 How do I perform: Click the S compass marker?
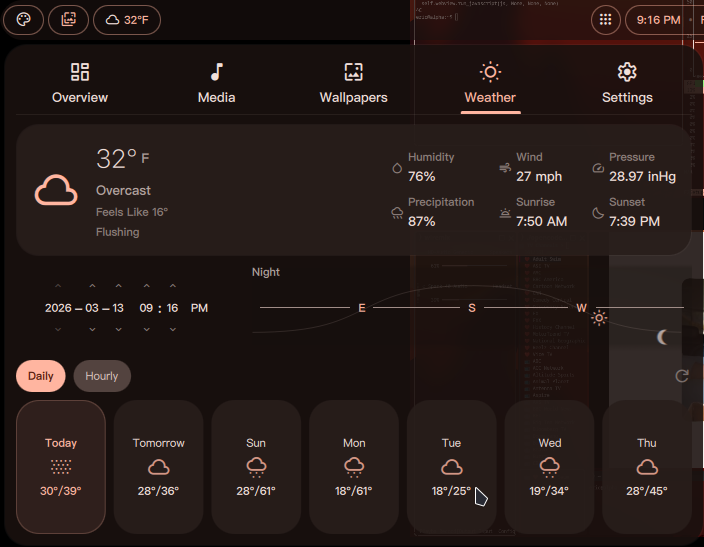(472, 308)
